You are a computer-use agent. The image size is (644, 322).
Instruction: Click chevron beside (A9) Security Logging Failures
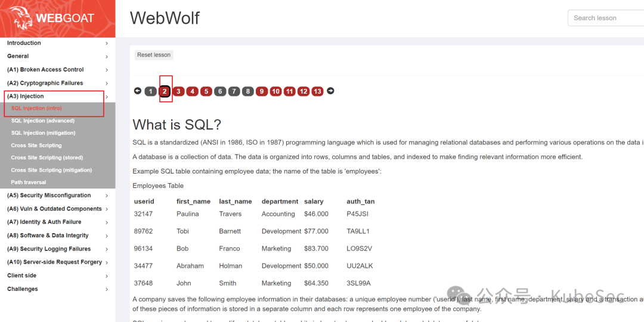pyautogui.click(x=107, y=249)
